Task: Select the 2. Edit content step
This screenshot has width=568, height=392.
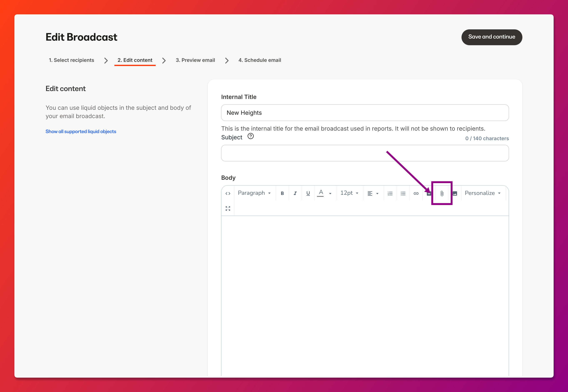Action: pos(135,60)
